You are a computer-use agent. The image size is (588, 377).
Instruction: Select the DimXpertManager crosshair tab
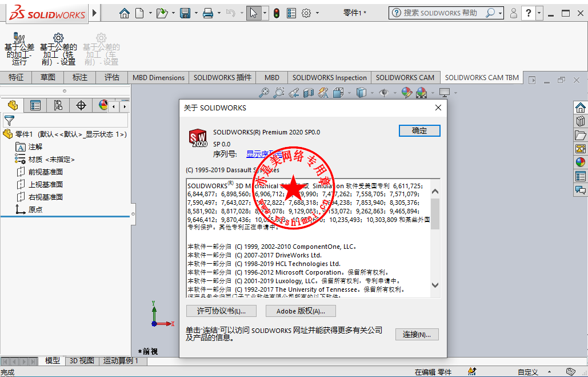81,105
